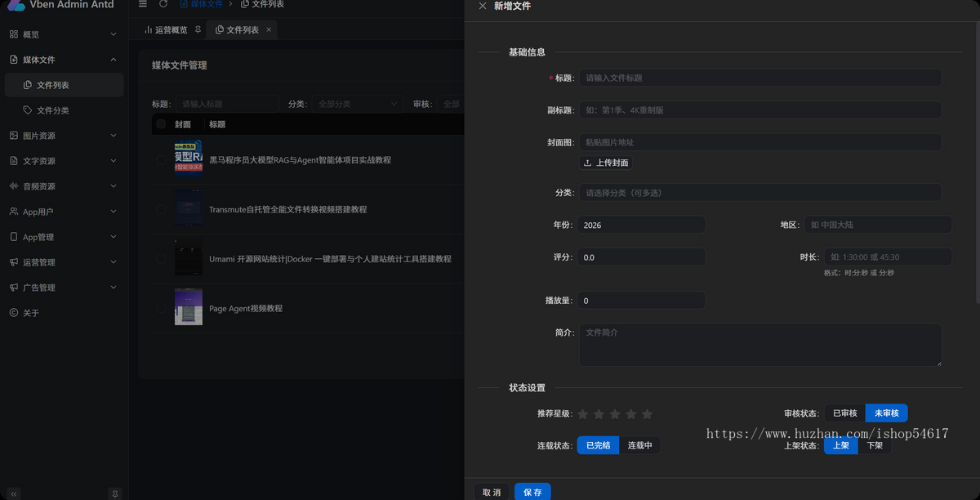
Task: Click the sidebar pin icon at bottom
Action: pyautogui.click(x=115, y=493)
